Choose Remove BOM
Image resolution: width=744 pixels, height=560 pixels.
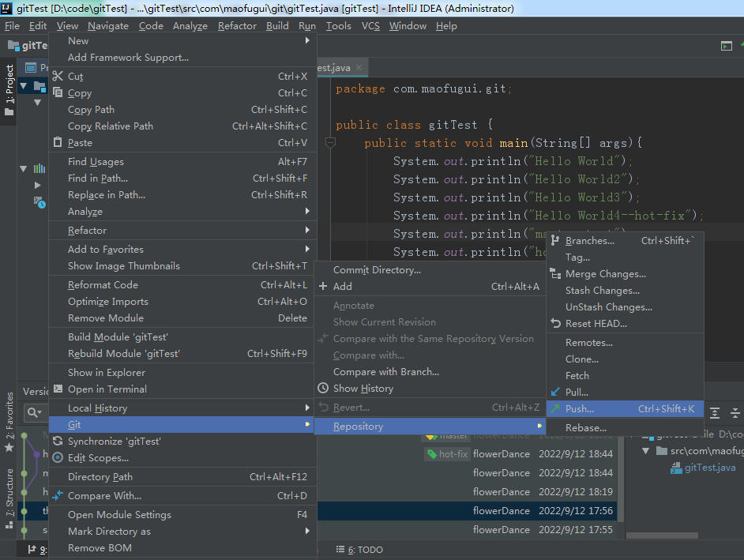coord(182,547)
